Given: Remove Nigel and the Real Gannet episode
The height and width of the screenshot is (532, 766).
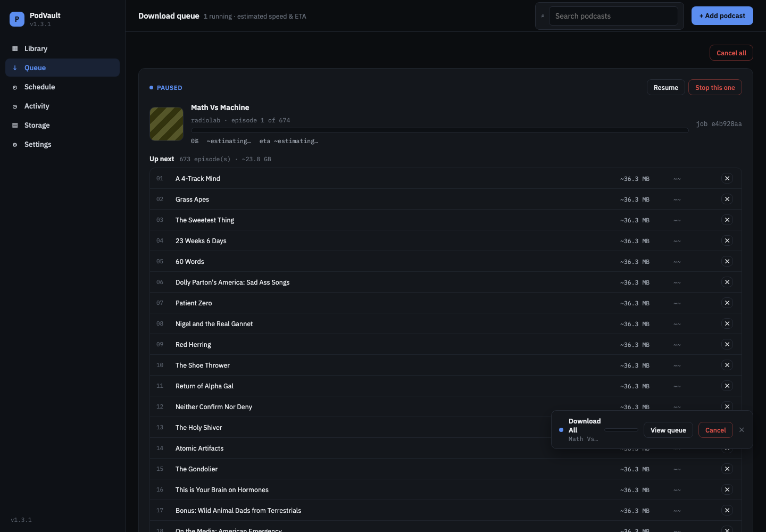Looking at the screenshot, I should click(x=727, y=323).
